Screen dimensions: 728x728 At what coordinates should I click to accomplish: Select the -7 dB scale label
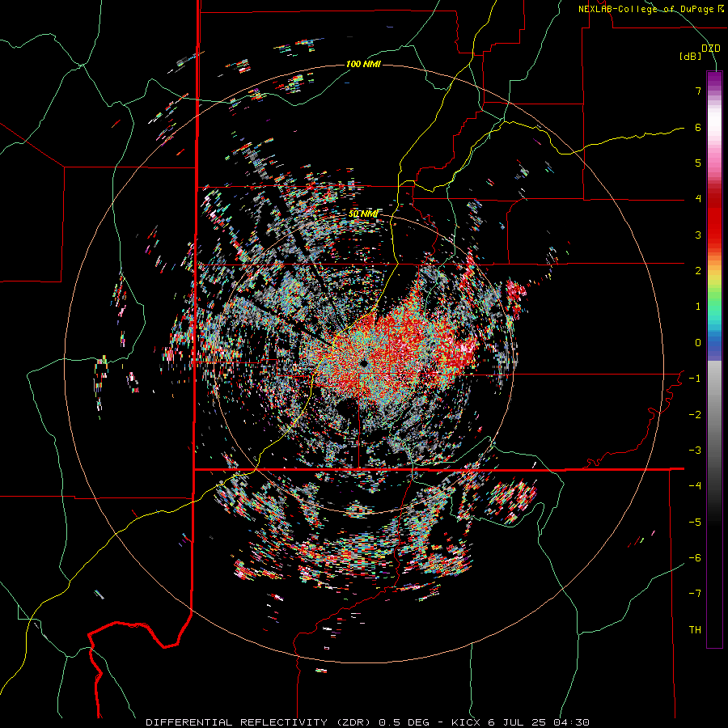695,594
